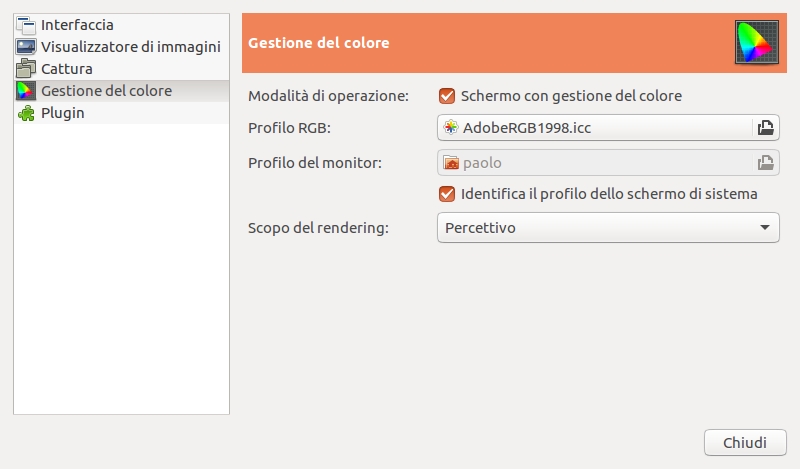Disable Schermo con gestione del colore

447,96
